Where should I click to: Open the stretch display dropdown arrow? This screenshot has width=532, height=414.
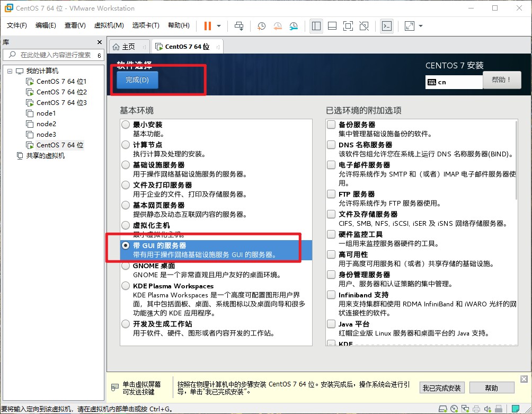(421, 26)
